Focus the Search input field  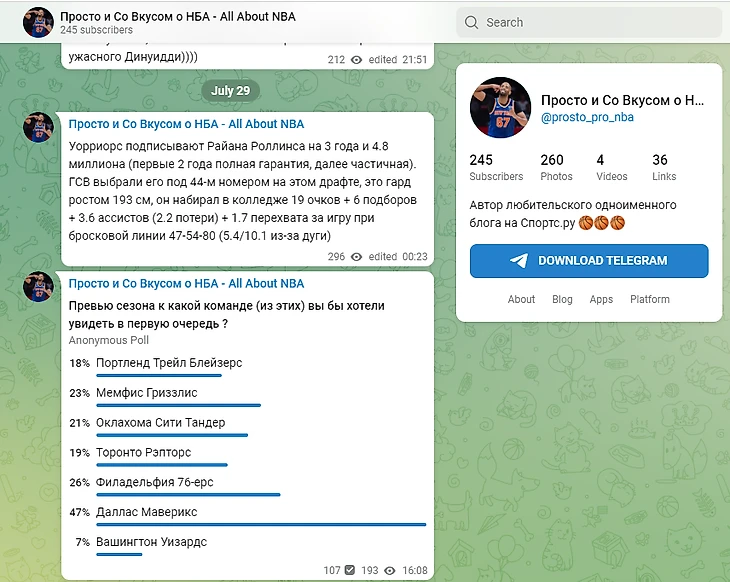click(589, 22)
